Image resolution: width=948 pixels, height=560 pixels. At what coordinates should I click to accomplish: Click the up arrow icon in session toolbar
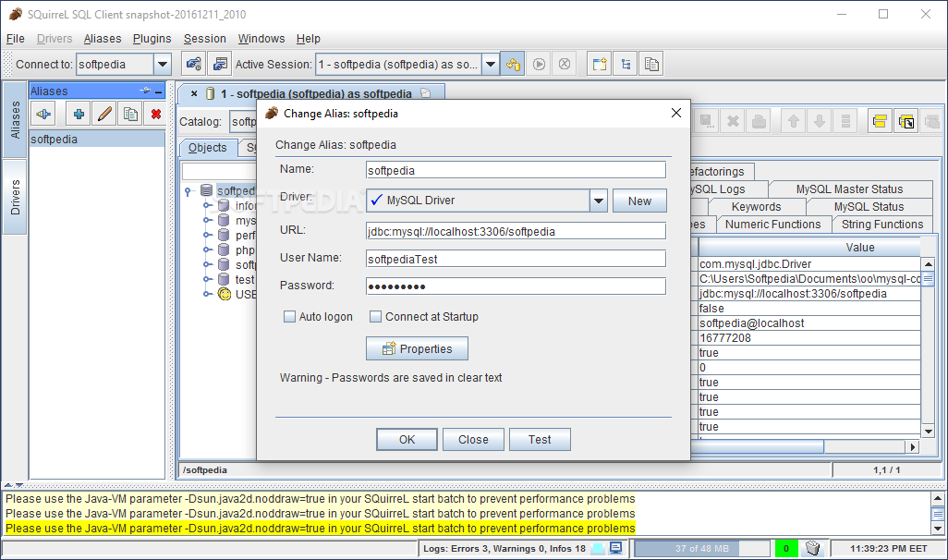click(793, 122)
